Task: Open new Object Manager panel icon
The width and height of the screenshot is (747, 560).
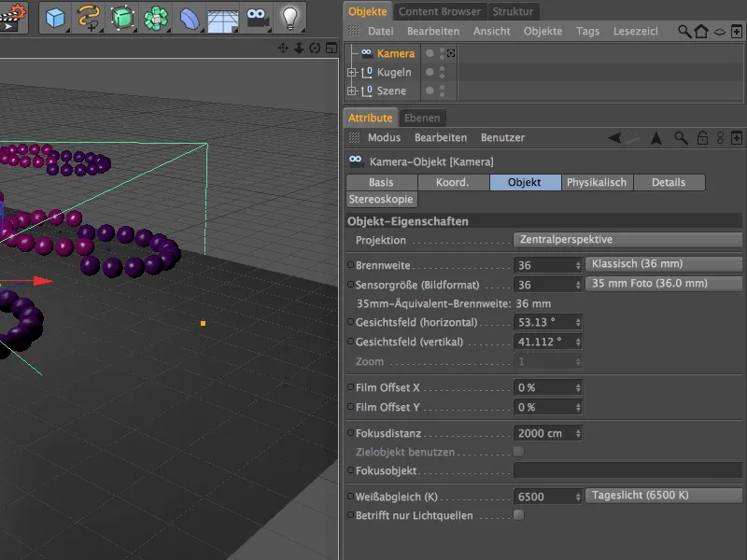Action: [x=737, y=32]
